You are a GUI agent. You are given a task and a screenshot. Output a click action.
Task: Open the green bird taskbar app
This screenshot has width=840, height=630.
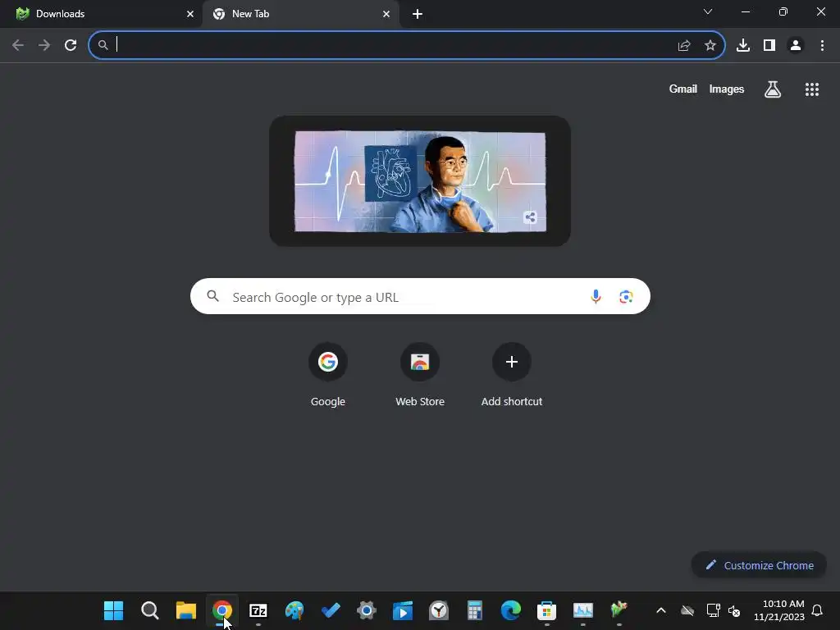[x=619, y=610]
